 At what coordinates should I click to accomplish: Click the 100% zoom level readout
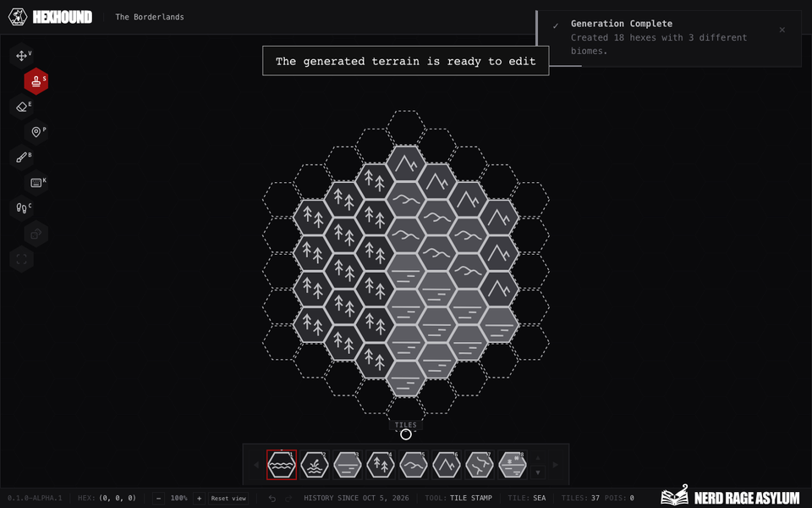coord(178,498)
